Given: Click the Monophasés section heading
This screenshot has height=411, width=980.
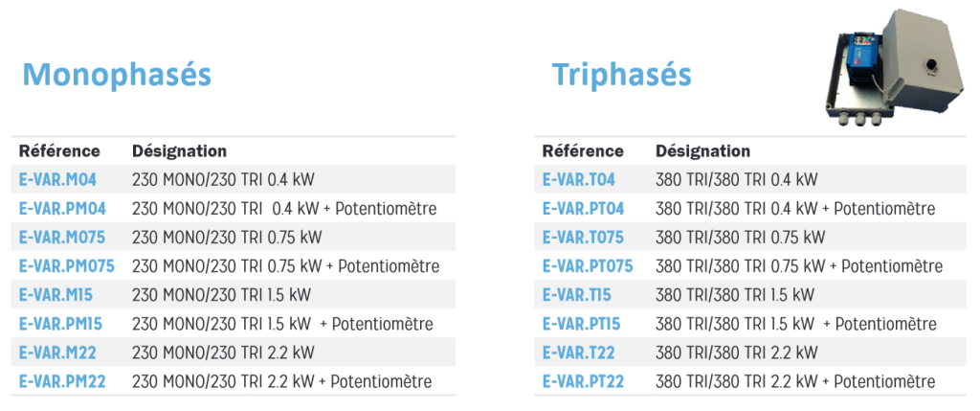Looking at the screenshot, I should [117, 75].
